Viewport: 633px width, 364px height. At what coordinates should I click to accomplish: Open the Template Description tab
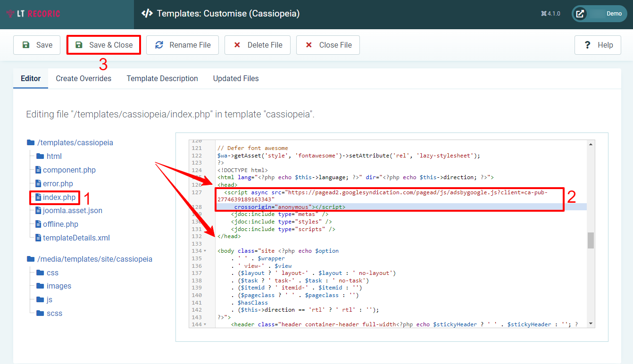162,78
